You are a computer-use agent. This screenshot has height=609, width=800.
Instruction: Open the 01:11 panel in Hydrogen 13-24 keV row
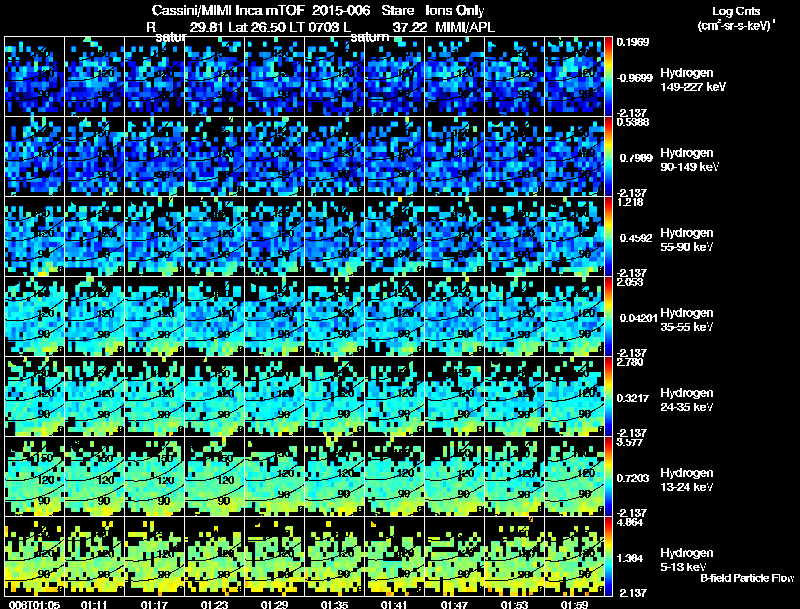click(94, 476)
